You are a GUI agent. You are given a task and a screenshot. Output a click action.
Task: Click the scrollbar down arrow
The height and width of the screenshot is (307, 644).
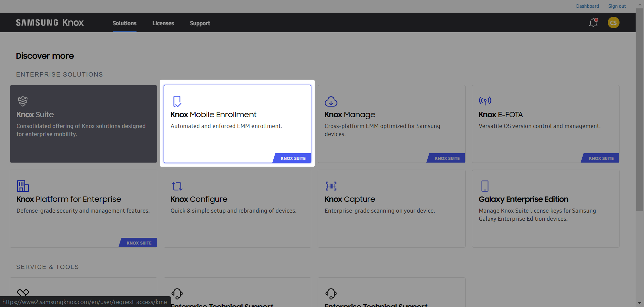tap(640, 303)
